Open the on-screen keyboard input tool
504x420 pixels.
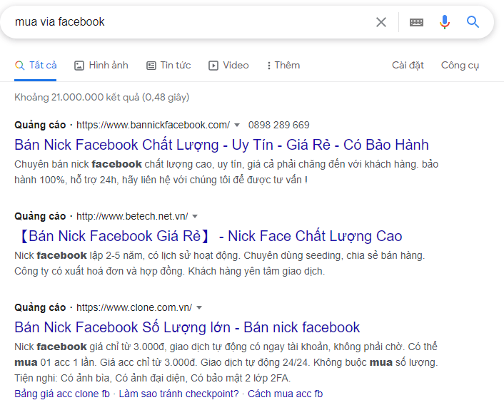(x=416, y=22)
